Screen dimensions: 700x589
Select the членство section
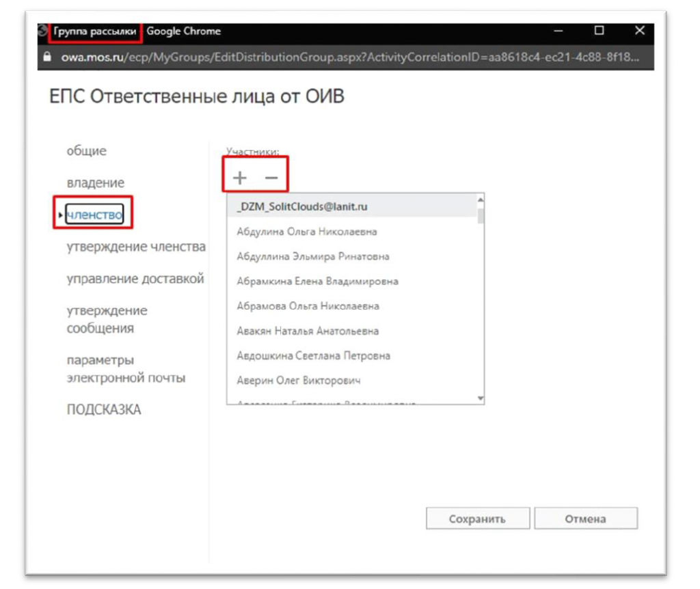(x=96, y=215)
